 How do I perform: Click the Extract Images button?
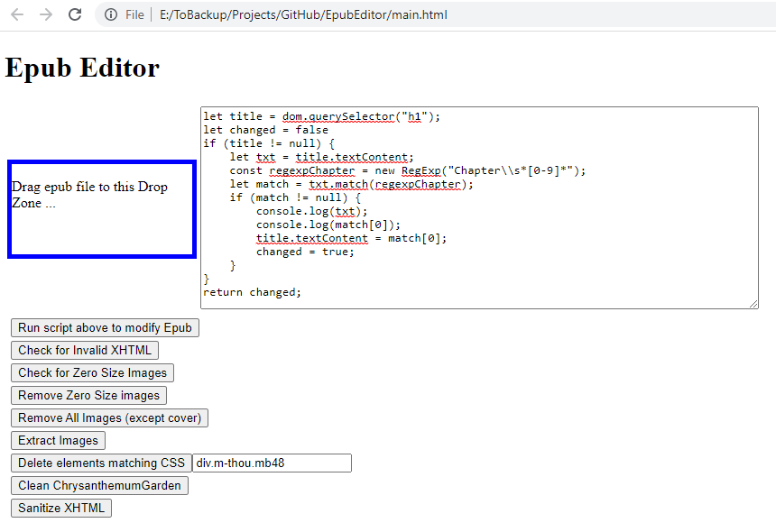click(x=58, y=441)
